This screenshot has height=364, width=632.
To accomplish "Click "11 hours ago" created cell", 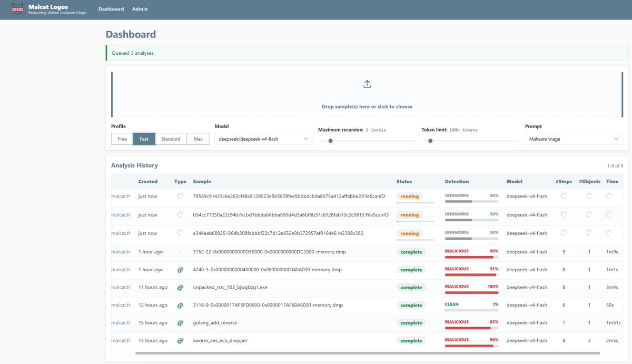I will tap(153, 287).
